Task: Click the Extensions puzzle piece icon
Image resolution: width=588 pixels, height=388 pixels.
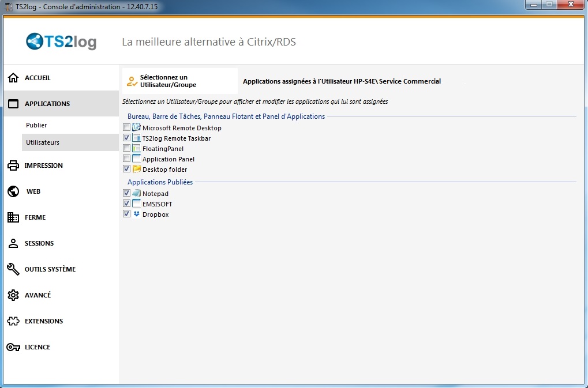Action: click(13, 321)
